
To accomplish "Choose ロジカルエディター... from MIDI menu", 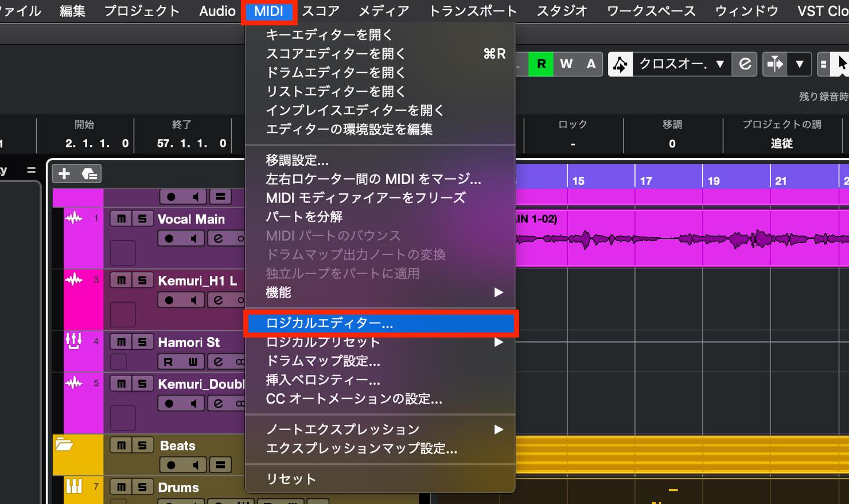I will click(x=380, y=323).
